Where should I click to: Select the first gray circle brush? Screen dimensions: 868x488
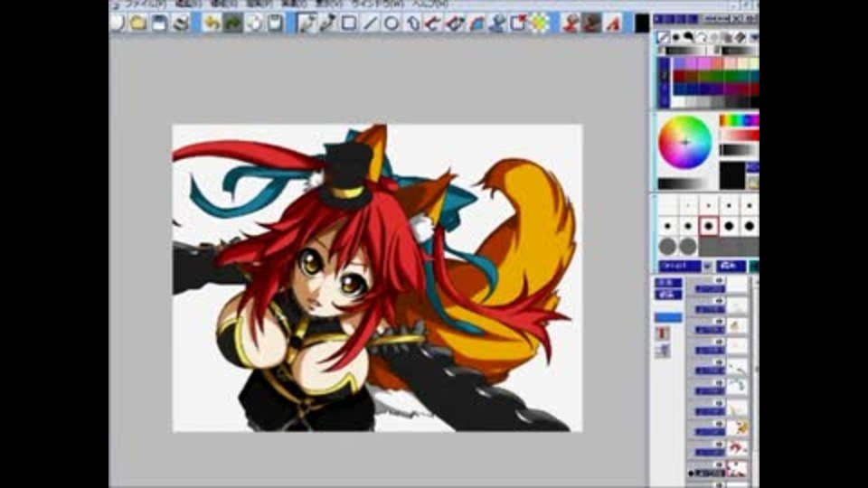click(x=667, y=246)
